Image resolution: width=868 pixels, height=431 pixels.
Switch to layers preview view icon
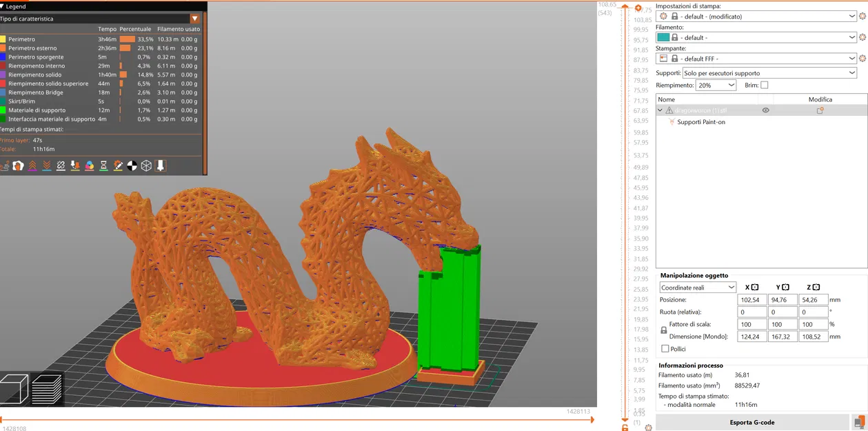pos(47,389)
